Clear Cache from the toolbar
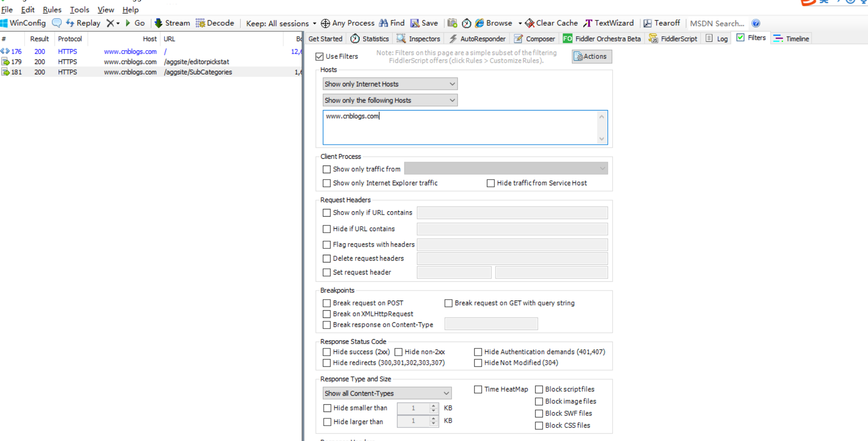Screen dimensions: 868x441 pyautogui.click(x=551, y=23)
